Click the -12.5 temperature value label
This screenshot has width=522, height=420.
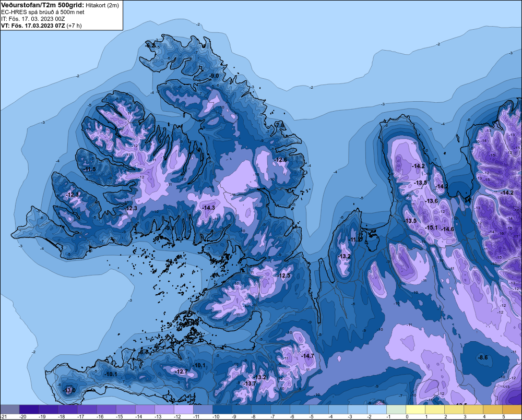(283, 275)
